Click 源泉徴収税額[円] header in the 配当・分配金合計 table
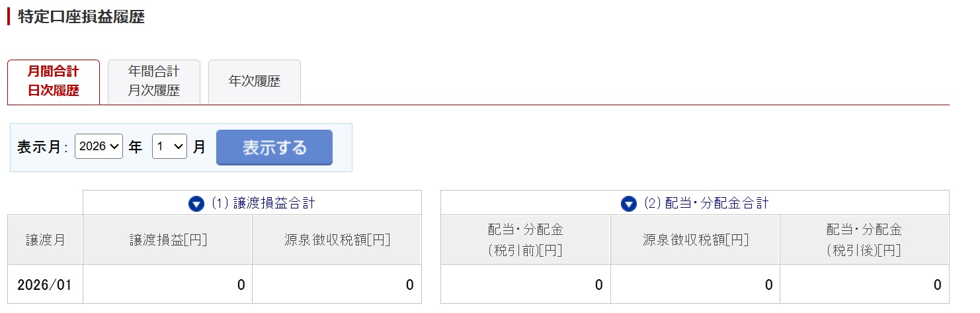The image size is (980, 313). coord(695,240)
